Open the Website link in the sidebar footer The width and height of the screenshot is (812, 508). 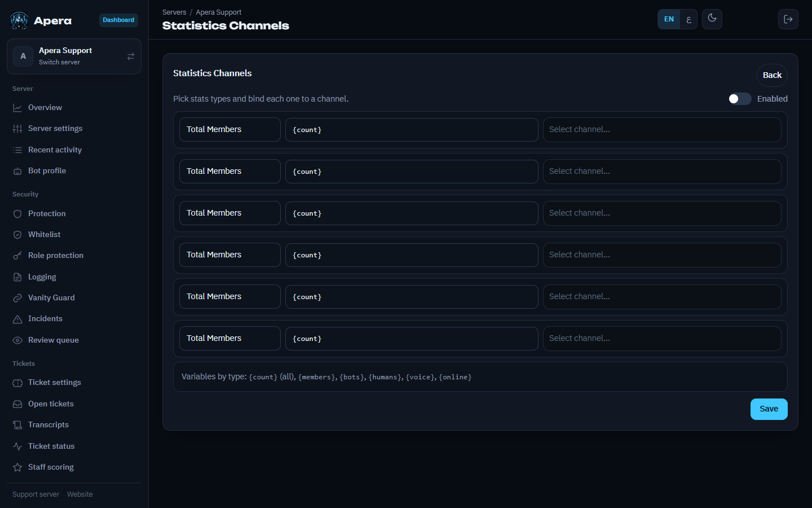point(80,494)
